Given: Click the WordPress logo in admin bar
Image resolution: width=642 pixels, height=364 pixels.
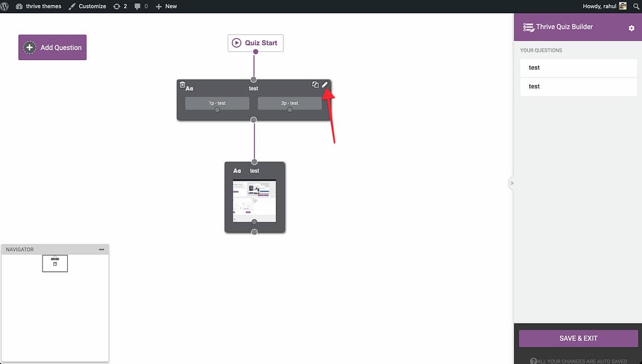Looking at the screenshot, I should click(x=5, y=6).
